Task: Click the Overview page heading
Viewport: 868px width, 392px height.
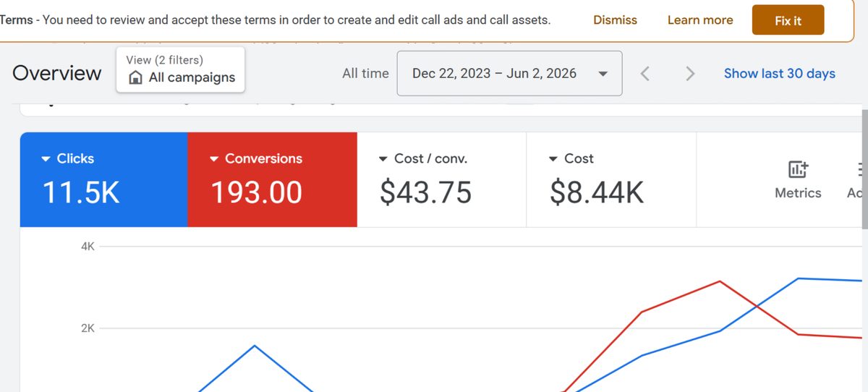Action: pos(57,74)
